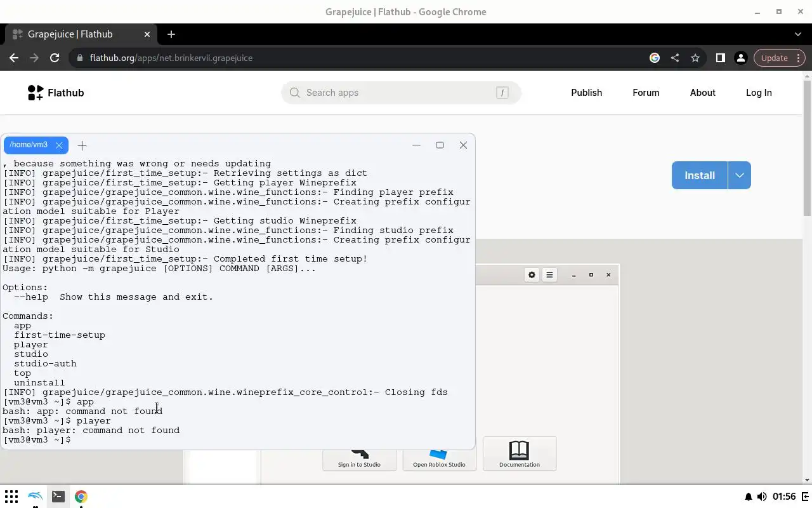Open the Forum link
Viewport: 812px width, 508px height.
[646, 93]
